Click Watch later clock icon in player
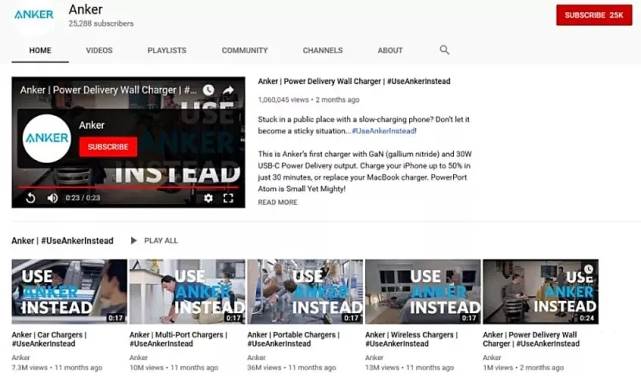The height and width of the screenshot is (376, 641). tap(208, 90)
